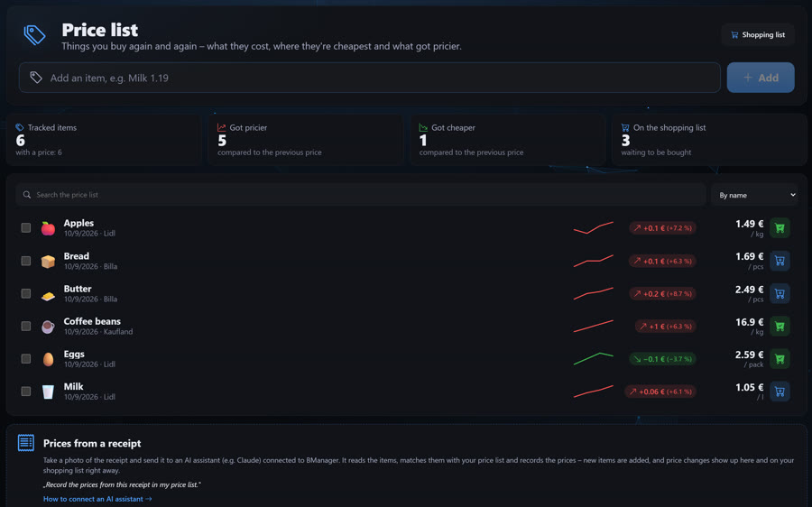Toggle the green cart icon for Coffee beans
The width and height of the screenshot is (812, 507).
click(x=780, y=327)
